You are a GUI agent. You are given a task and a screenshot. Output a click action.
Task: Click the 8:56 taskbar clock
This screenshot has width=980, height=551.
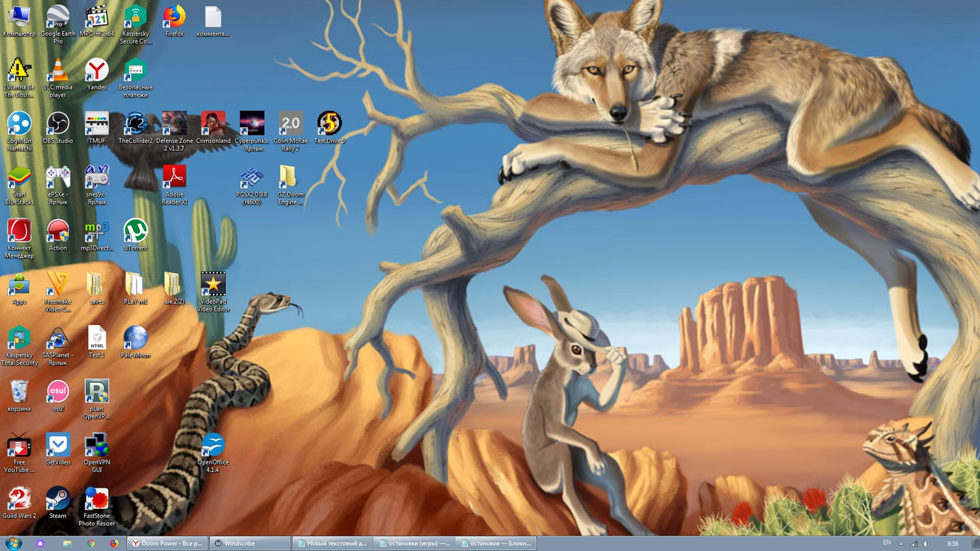pyautogui.click(x=953, y=543)
